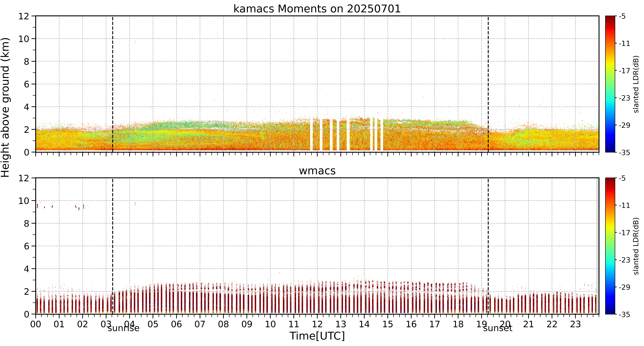Screen dimensions: 644x346
Task: Click the sunset dashed line in kamacs panel
Action: click(488, 84)
